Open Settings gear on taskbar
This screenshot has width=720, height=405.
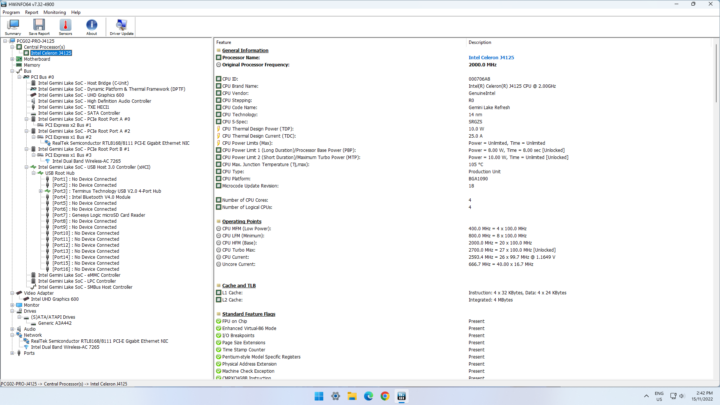click(335, 396)
